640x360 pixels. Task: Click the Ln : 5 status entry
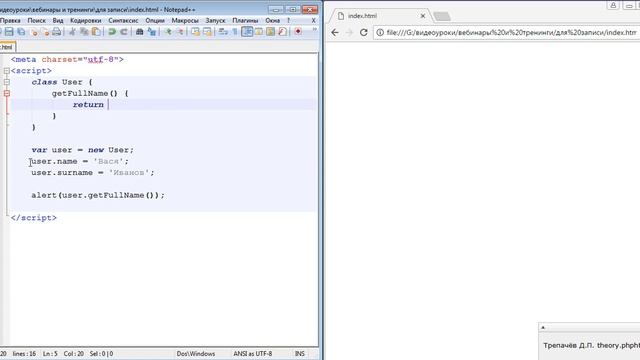(x=50, y=353)
